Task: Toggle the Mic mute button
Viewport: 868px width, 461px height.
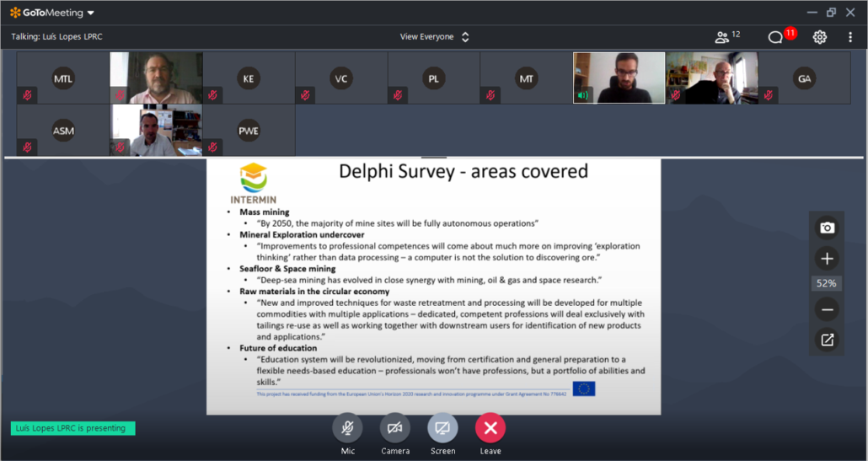Action: (347, 428)
